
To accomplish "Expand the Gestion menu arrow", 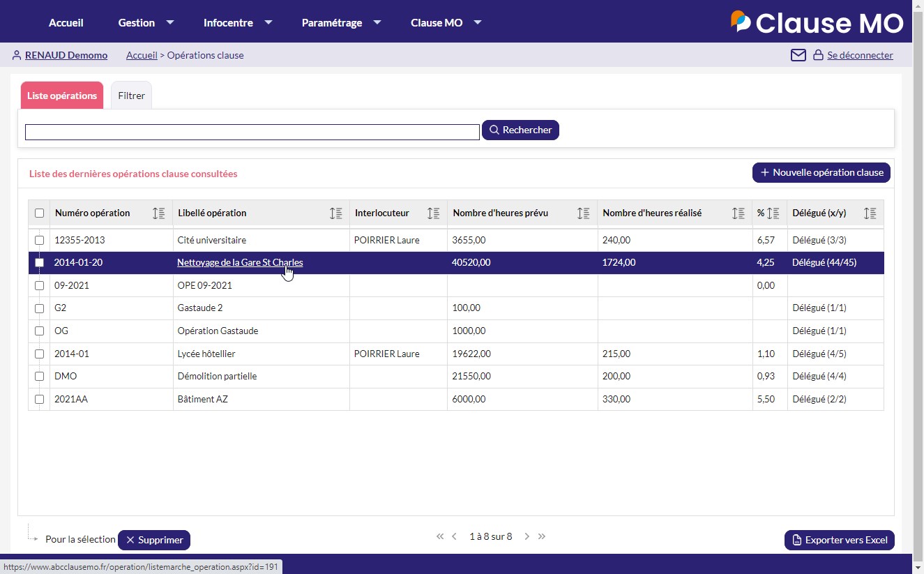I will tap(169, 22).
